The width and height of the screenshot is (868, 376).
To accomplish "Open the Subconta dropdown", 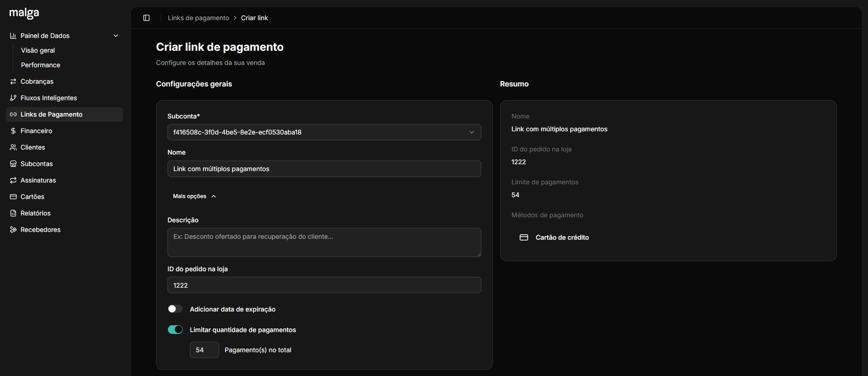I will [x=324, y=132].
